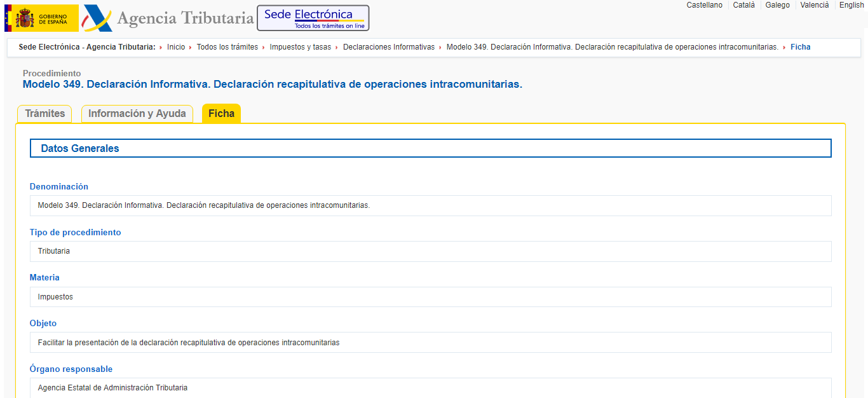This screenshot has width=868, height=398.
Task: Switch language to Castellano
Action: click(x=704, y=5)
